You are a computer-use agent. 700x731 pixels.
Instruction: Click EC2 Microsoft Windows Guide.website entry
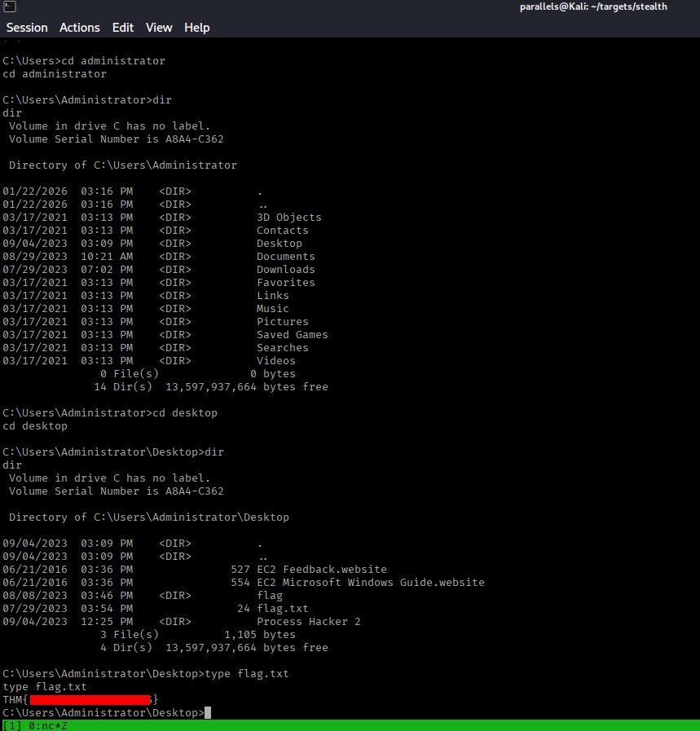coord(370,583)
